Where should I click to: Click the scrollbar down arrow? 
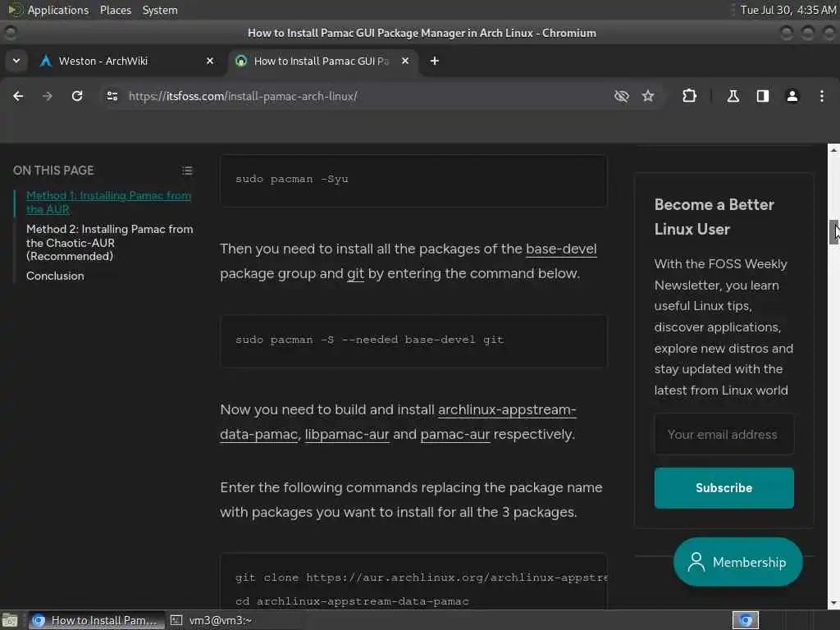pyautogui.click(x=833, y=604)
